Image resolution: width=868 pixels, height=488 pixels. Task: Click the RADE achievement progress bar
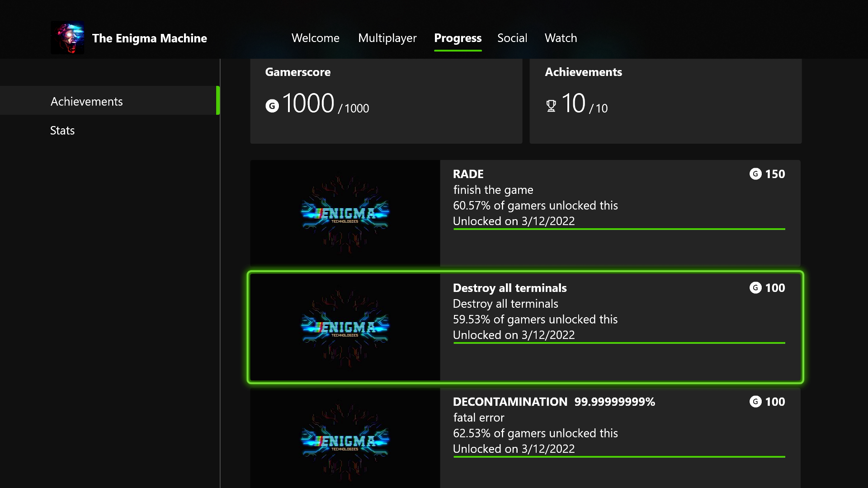619,229
